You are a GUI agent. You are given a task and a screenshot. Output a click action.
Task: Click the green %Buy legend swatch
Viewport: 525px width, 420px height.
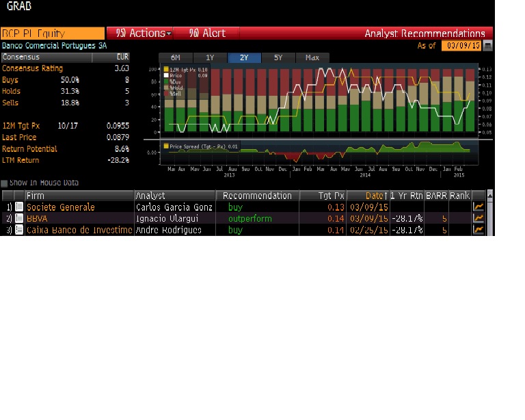pyautogui.click(x=166, y=81)
